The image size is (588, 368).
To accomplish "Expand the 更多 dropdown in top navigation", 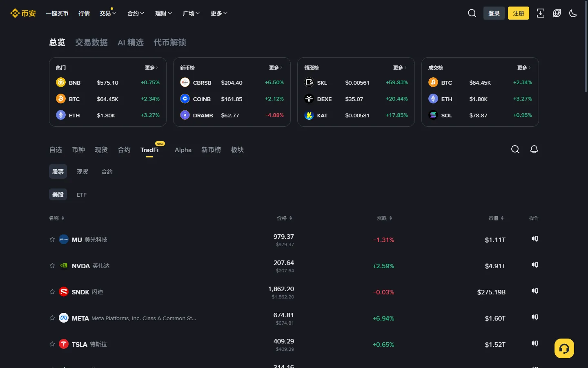I will (219, 13).
